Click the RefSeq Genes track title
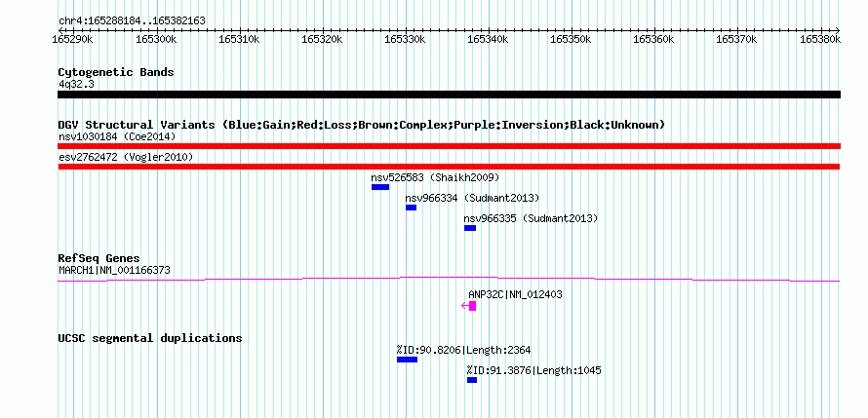Image resolution: width=868 pixels, height=418 pixels. (x=99, y=259)
